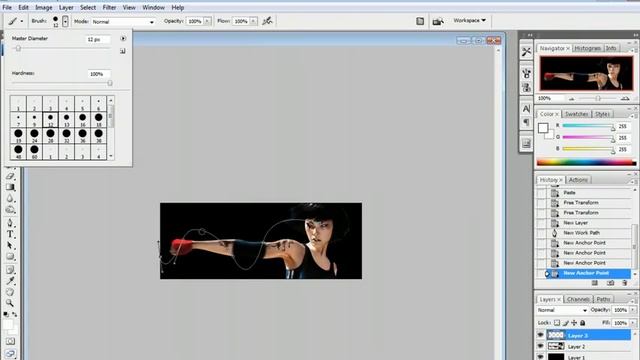Select the Type tool (T)
The height and width of the screenshot is (360, 640).
point(10,234)
